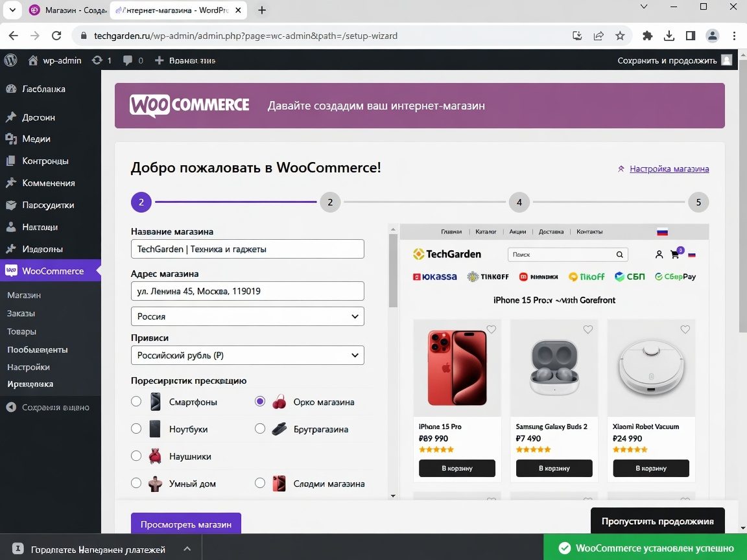Click the Название магазина input field

tap(247, 249)
